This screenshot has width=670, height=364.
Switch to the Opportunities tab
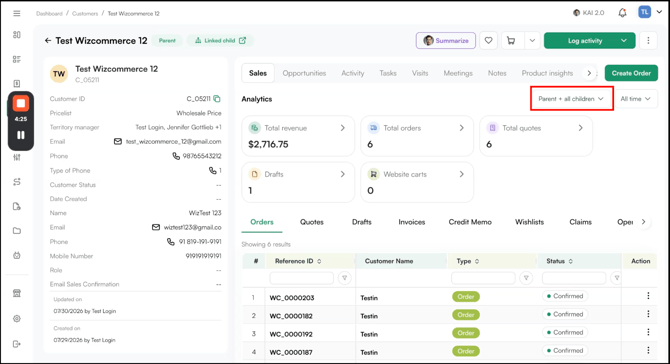(304, 73)
